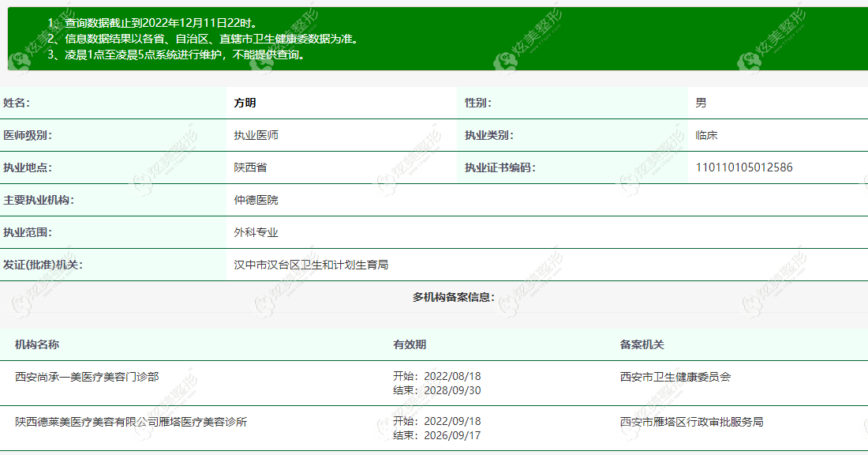
Task: Click the end date 2028/09/30
Action: [452, 391]
